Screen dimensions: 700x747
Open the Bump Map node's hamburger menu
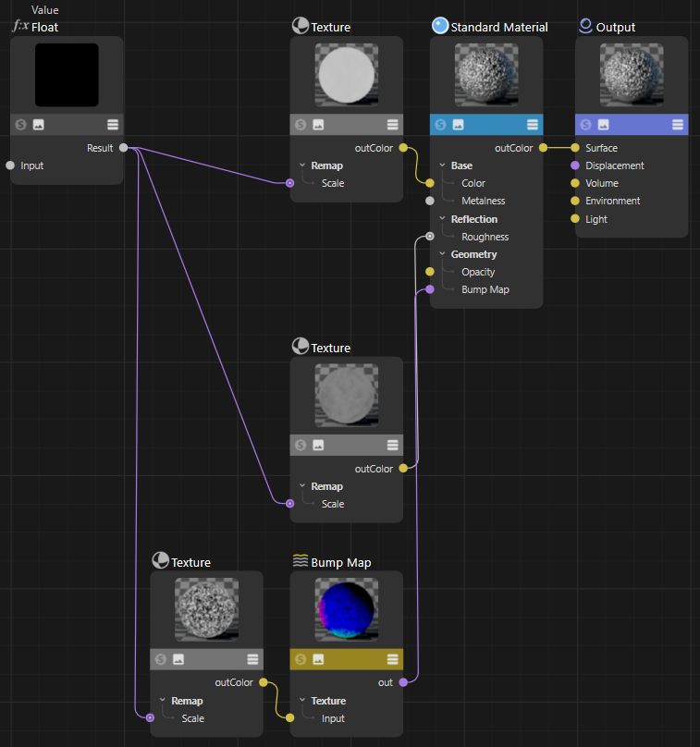click(x=393, y=659)
